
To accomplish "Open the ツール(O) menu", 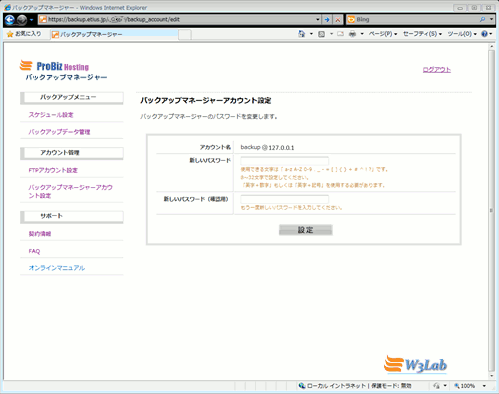I will pyautogui.click(x=462, y=34).
